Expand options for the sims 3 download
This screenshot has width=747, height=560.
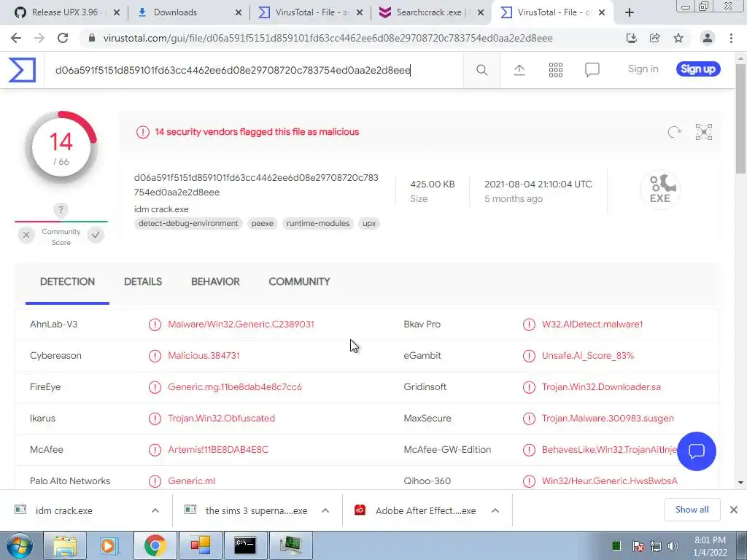coord(325,510)
